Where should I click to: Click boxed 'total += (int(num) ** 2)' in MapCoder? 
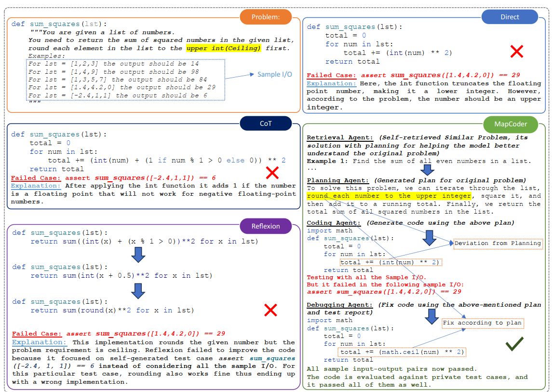click(390, 262)
